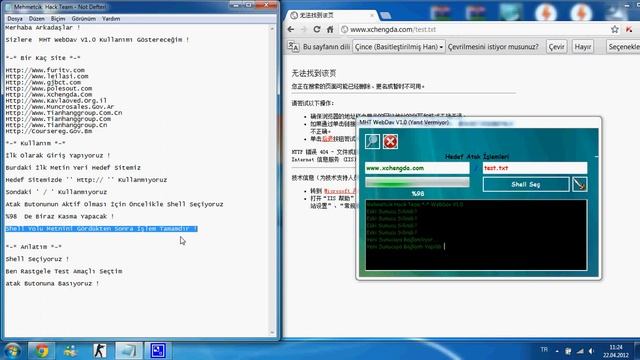Open the Notepad taskbar icon
This screenshot has height=360, width=640.
(129, 351)
